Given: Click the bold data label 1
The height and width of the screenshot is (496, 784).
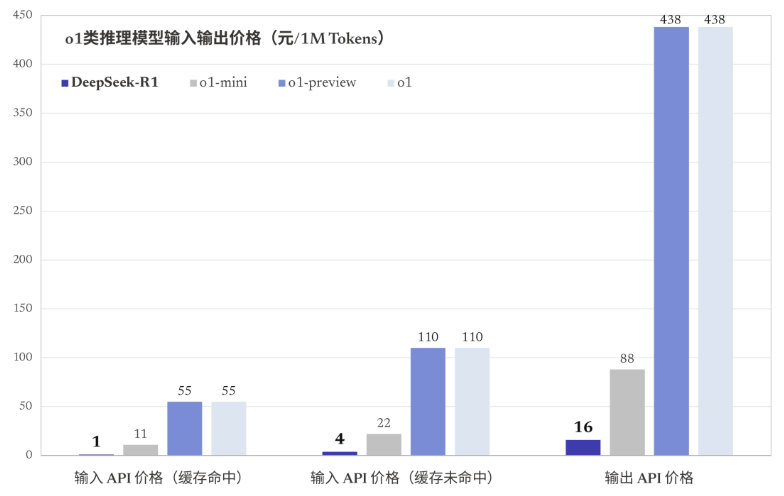Looking at the screenshot, I should (x=96, y=442).
